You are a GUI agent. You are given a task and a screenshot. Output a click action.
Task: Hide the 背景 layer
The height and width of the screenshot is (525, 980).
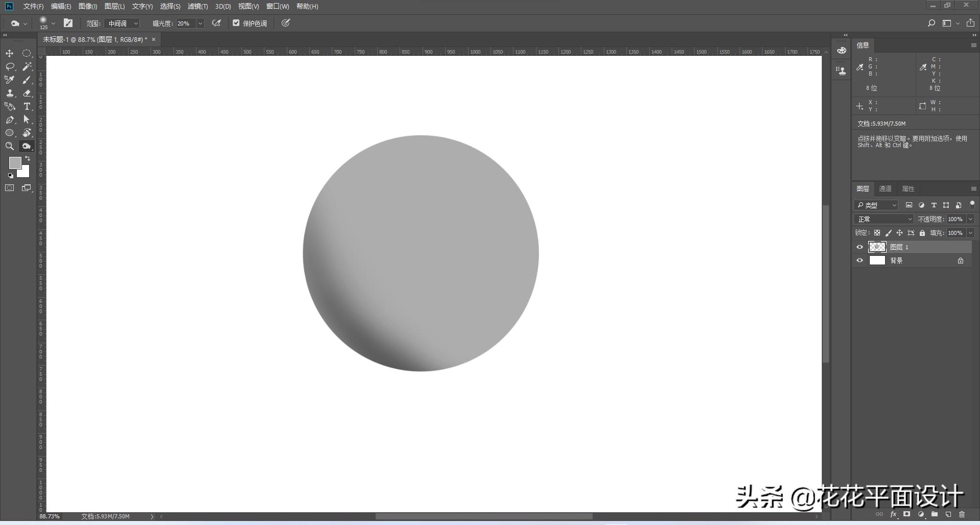(x=860, y=260)
